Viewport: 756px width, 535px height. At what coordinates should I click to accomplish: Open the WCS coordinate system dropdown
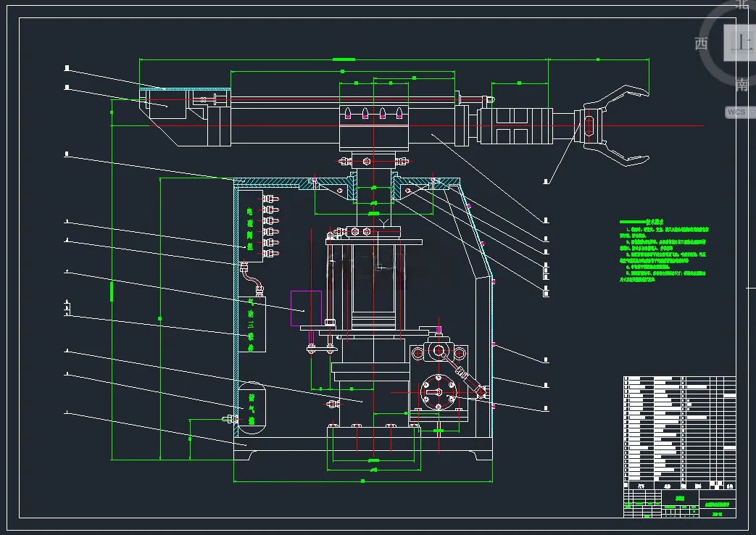pyautogui.click(x=741, y=112)
